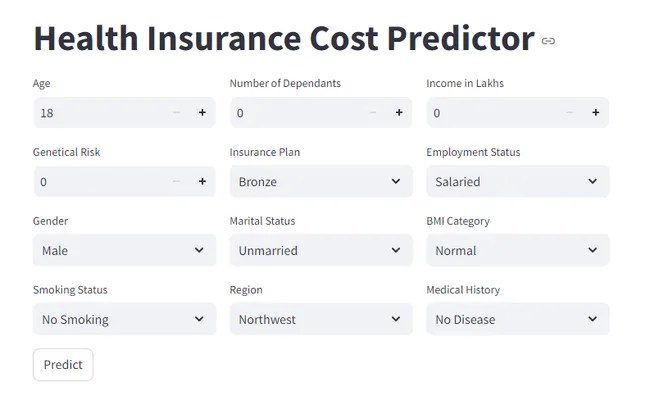Click the anchor link icon beside the title
The height and width of the screenshot is (410, 650).
click(x=548, y=41)
